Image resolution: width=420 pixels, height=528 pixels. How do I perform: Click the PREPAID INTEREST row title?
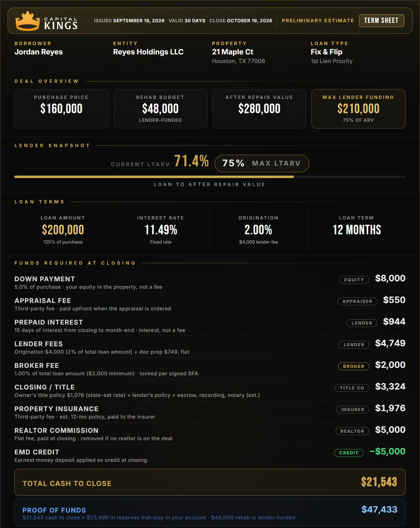[49, 322]
